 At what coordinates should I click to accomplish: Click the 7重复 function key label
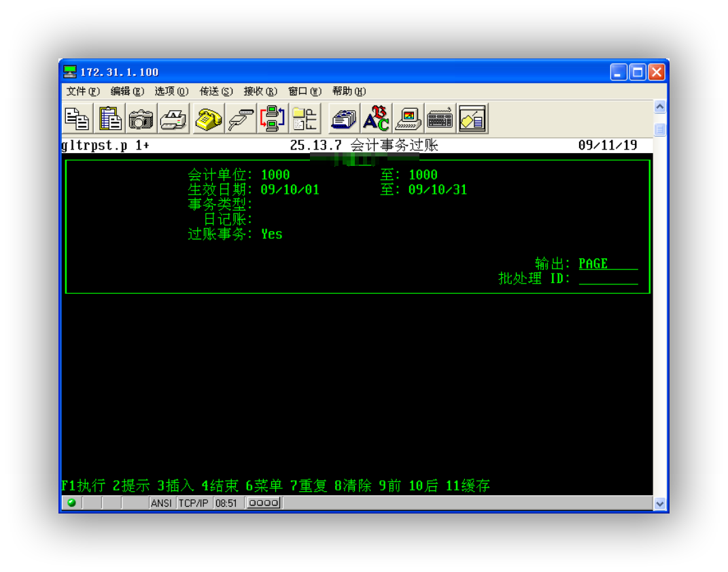click(309, 486)
